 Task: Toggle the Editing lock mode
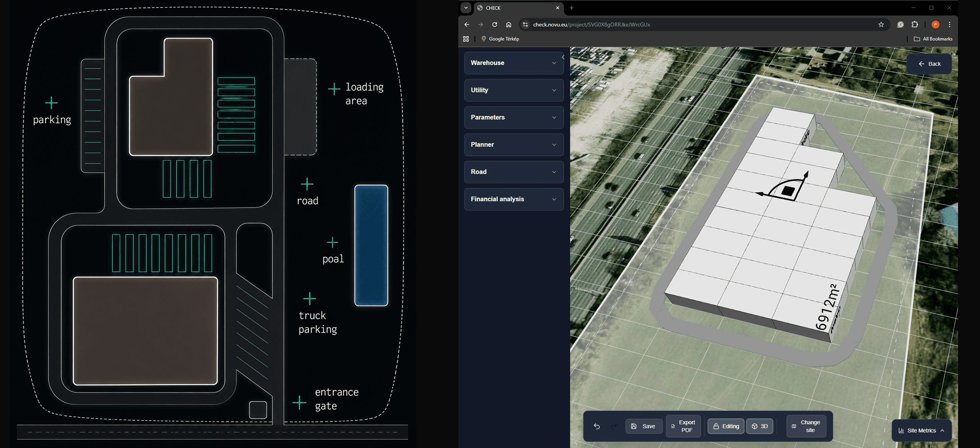click(x=726, y=426)
